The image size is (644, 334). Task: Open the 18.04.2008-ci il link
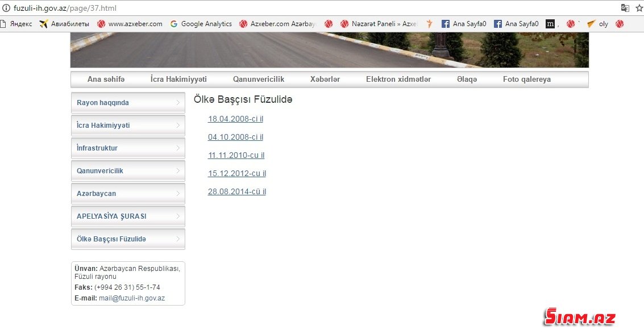coord(235,119)
